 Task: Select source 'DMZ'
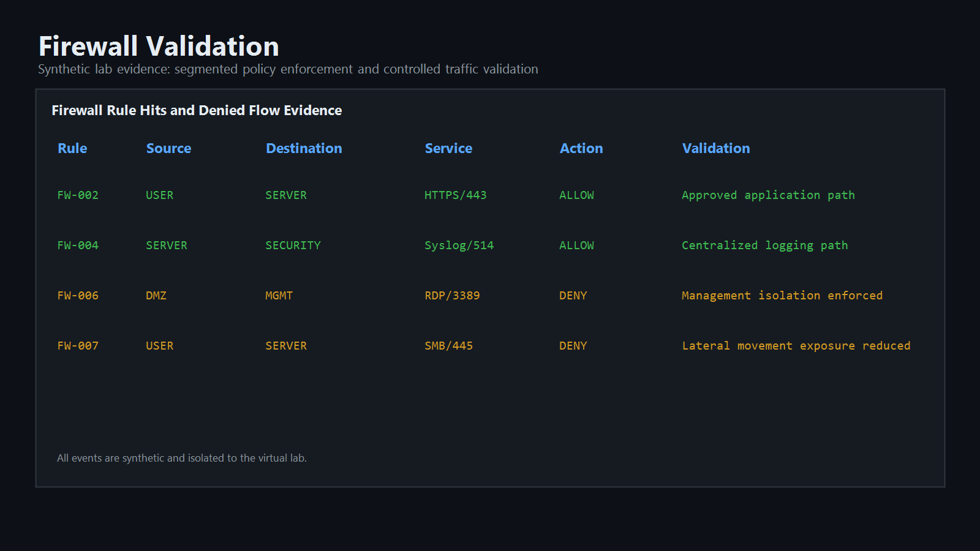coord(156,296)
